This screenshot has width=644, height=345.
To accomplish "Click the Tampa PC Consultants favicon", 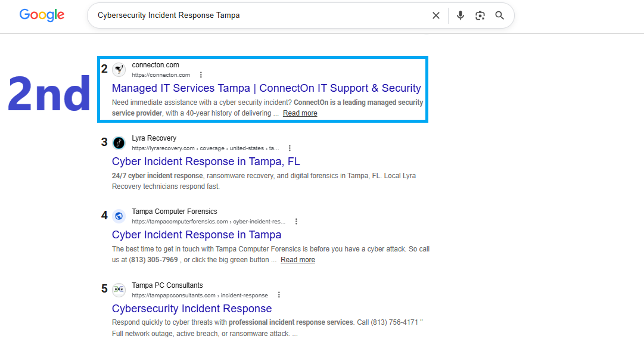I will 119,290.
